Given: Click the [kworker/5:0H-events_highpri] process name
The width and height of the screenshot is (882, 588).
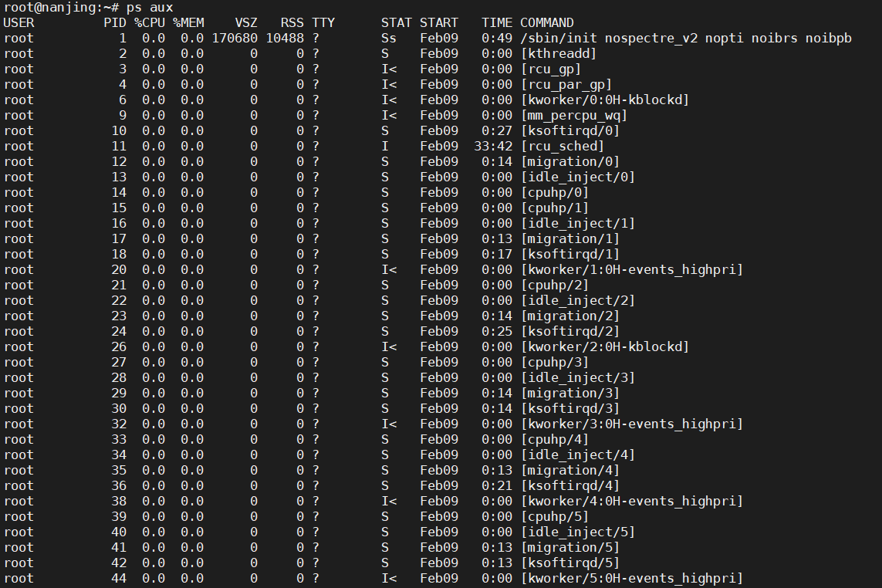Looking at the screenshot, I should pos(632,578).
